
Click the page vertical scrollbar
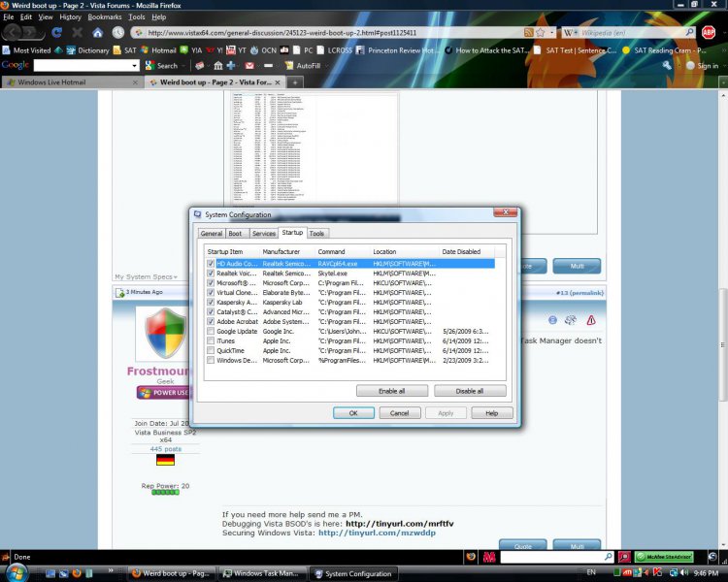pos(723,344)
